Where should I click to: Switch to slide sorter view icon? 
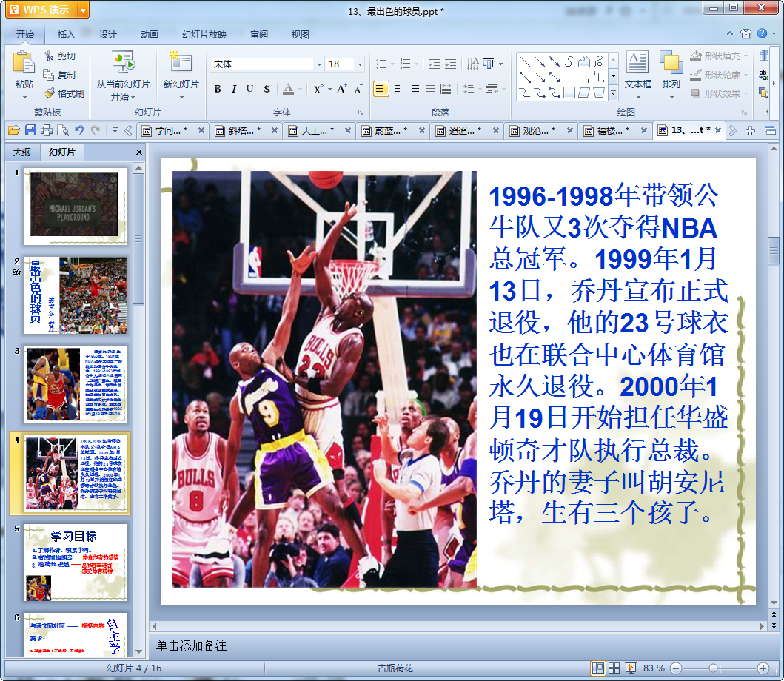[x=614, y=668]
